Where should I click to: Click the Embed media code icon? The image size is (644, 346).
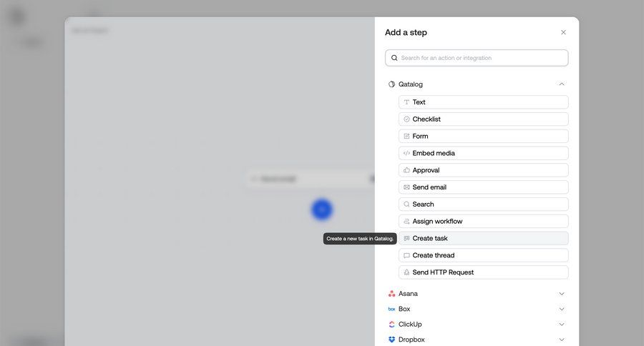click(406, 153)
